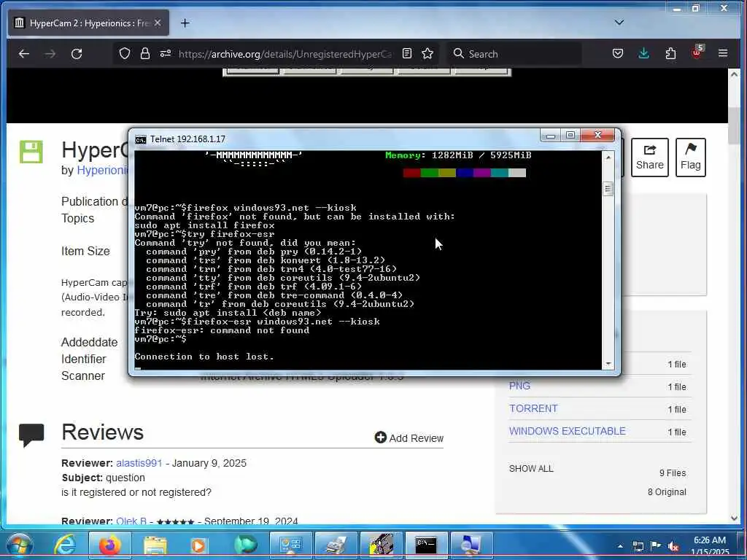Viewport: 747px width, 560px height.
Task: Click the muted volume tray icon
Action: [x=673, y=547]
